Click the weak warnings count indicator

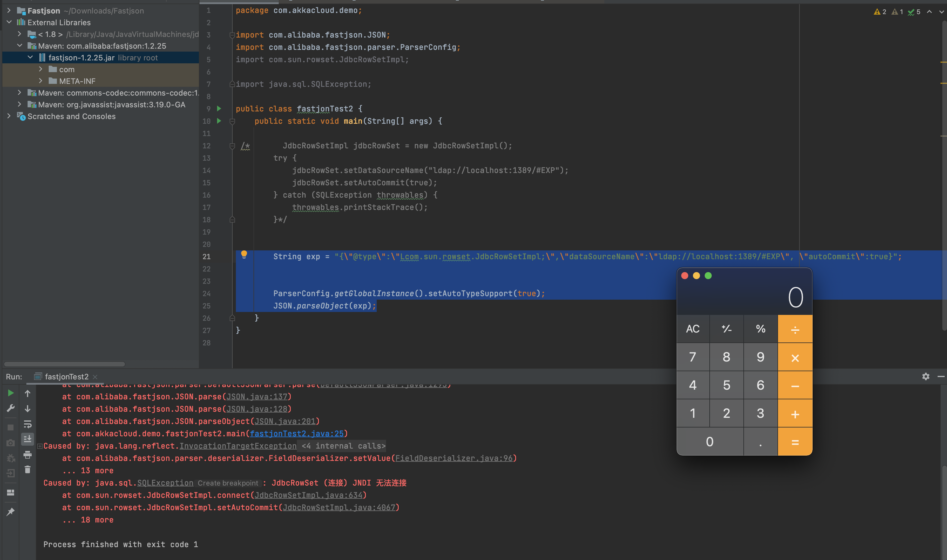pos(897,12)
